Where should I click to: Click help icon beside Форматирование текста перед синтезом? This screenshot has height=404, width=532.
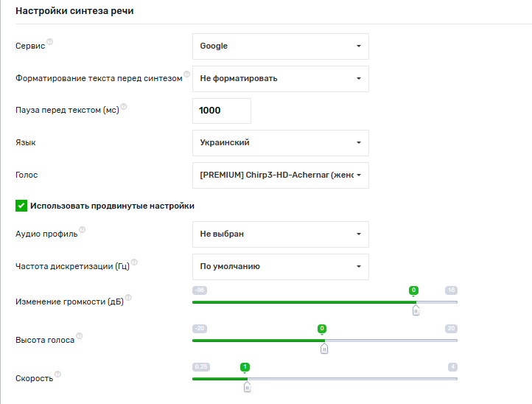pyautogui.click(x=187, y=74)
